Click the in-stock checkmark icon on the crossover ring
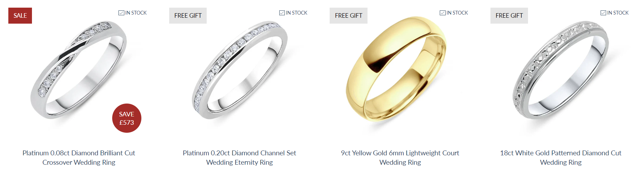 121,13
